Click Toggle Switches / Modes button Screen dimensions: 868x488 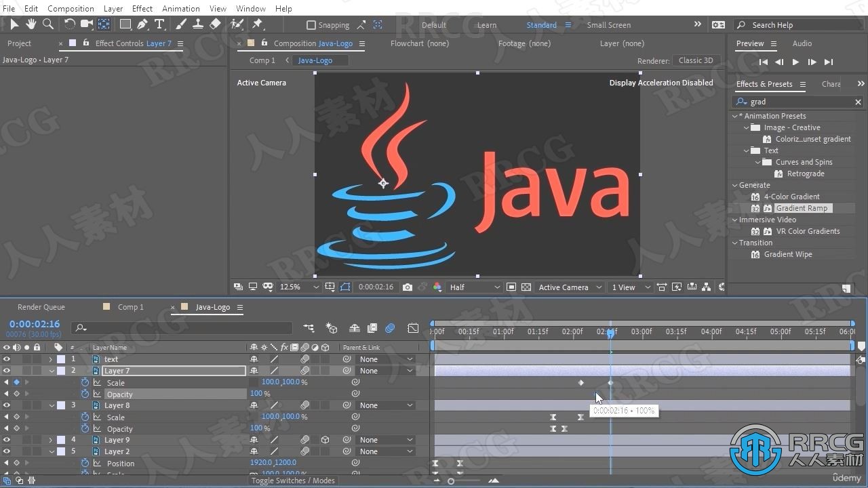tap(293, 481)
